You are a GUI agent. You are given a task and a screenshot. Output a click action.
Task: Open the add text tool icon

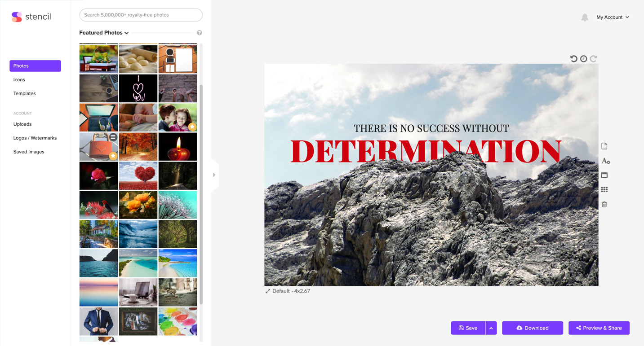pyautogui.click(x=605, y=161)
